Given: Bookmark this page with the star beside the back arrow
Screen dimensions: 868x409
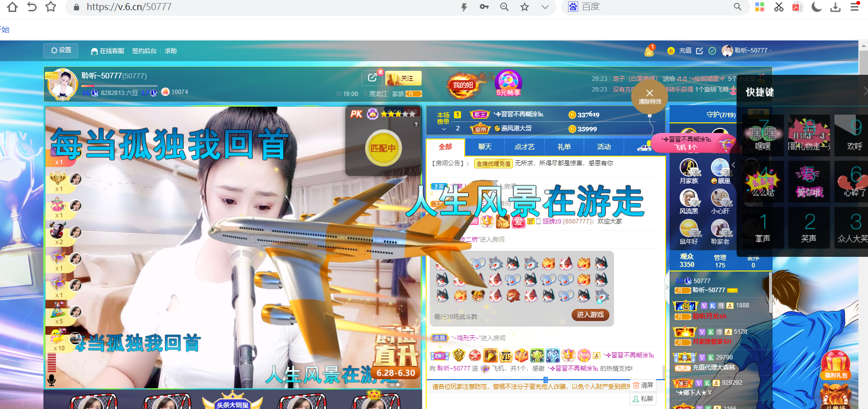Looking at the screenshot, I should (x=50, y=7).
